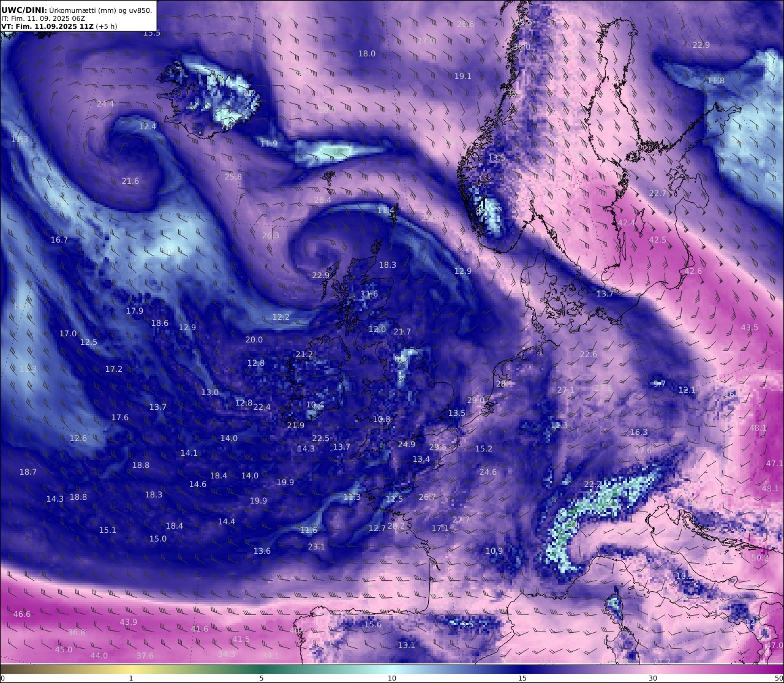Click the 12.7 value label
Viewport: 784px width, 683px height.
pyautogui.click(x=377, y=528)
